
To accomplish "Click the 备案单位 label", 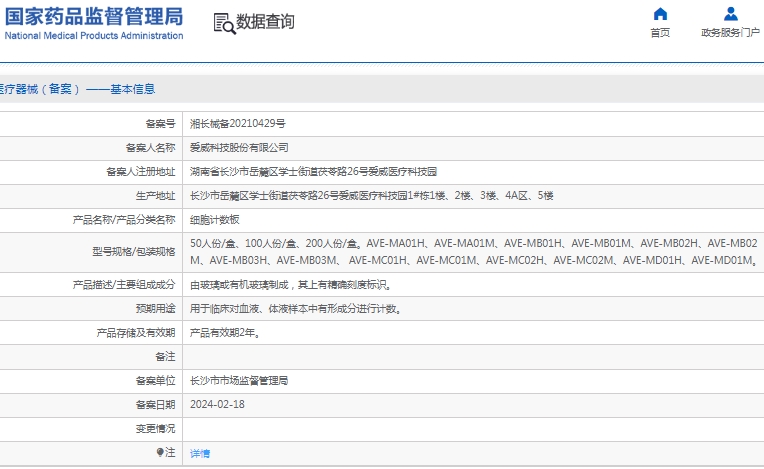I will [155, 380].
